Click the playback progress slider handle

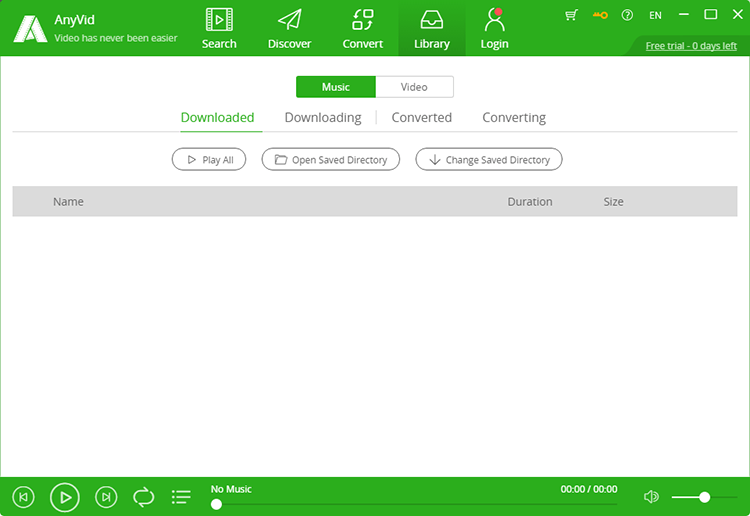(x=216, y=504)
